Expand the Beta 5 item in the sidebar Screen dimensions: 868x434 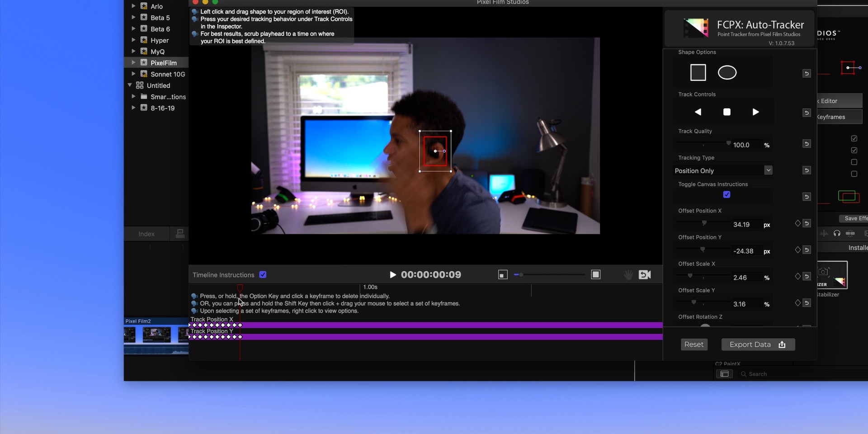[x=133, y=17]
